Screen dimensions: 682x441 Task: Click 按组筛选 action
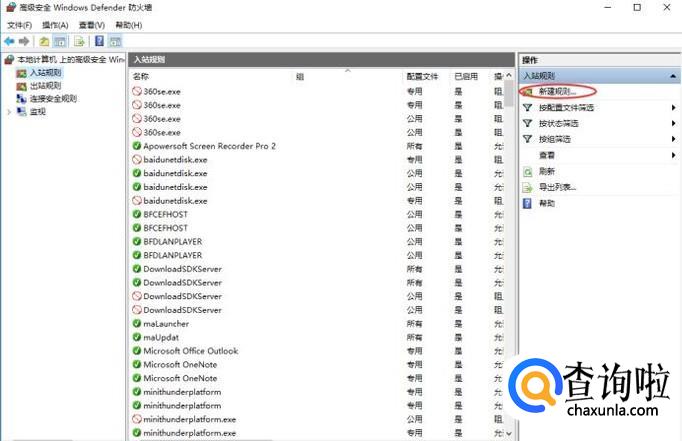555,139
